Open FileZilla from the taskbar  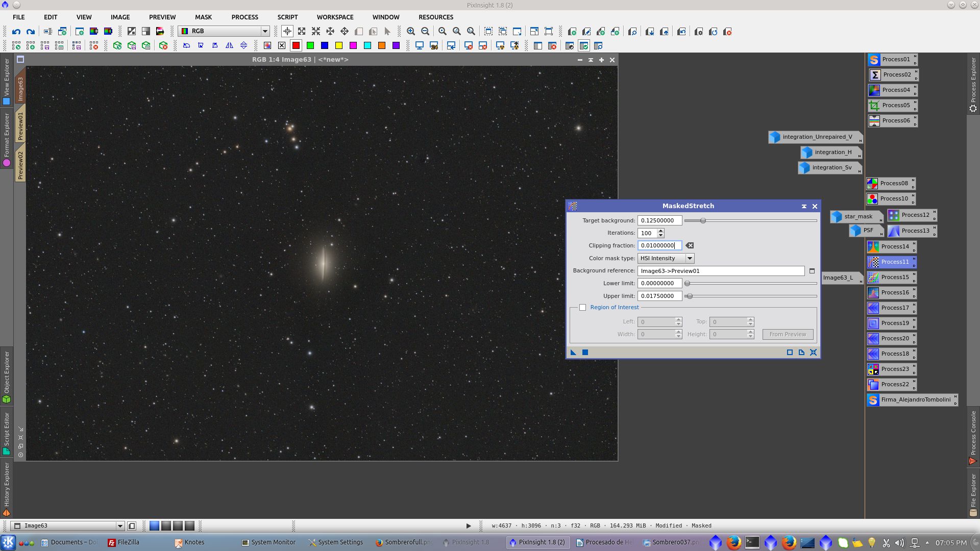pos(124,542)
